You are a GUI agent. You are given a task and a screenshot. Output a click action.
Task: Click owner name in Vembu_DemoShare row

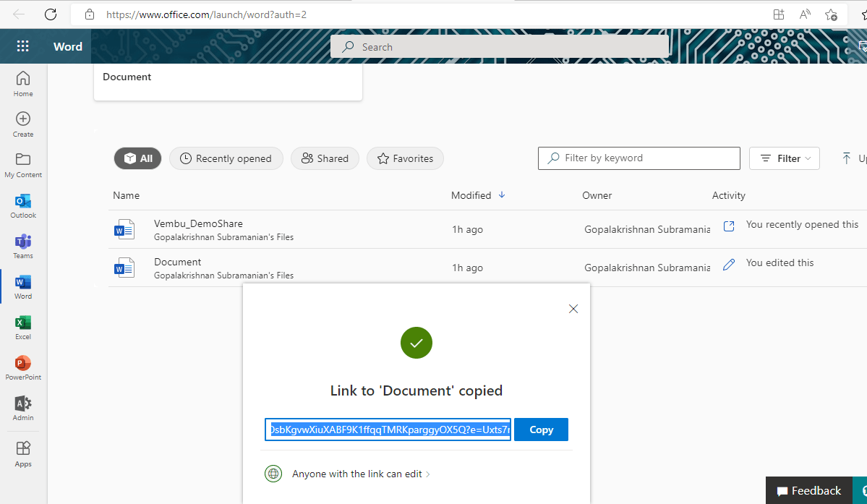click(647, 229)
